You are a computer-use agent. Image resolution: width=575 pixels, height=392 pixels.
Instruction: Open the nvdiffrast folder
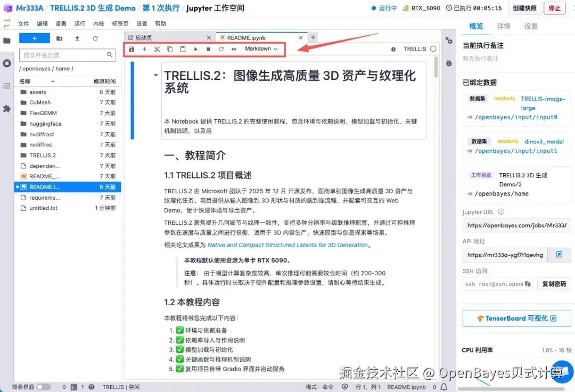[67, 134]
